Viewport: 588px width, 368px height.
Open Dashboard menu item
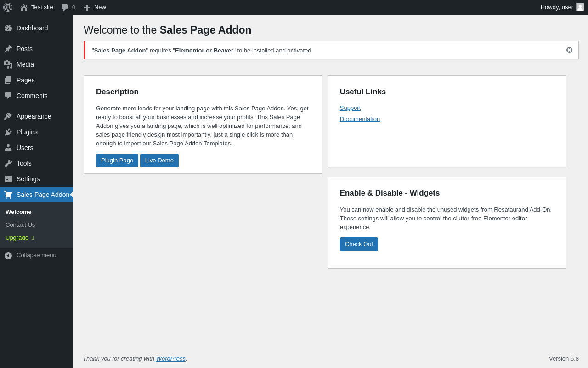point(37,28)
